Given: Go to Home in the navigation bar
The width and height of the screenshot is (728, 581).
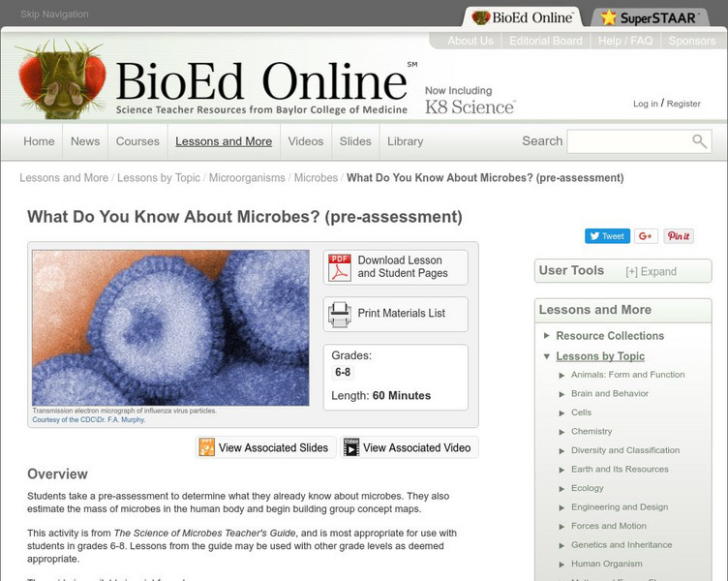Looking at the screenshot, I should pyautogui.click(x=39, y=141).
